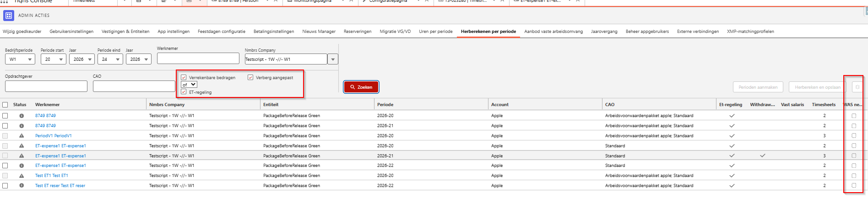Open the PeriodV1 PeriodV1 employee link
Image resolution: width=868 pixels, height=204 pixels.
pos(54,136)
